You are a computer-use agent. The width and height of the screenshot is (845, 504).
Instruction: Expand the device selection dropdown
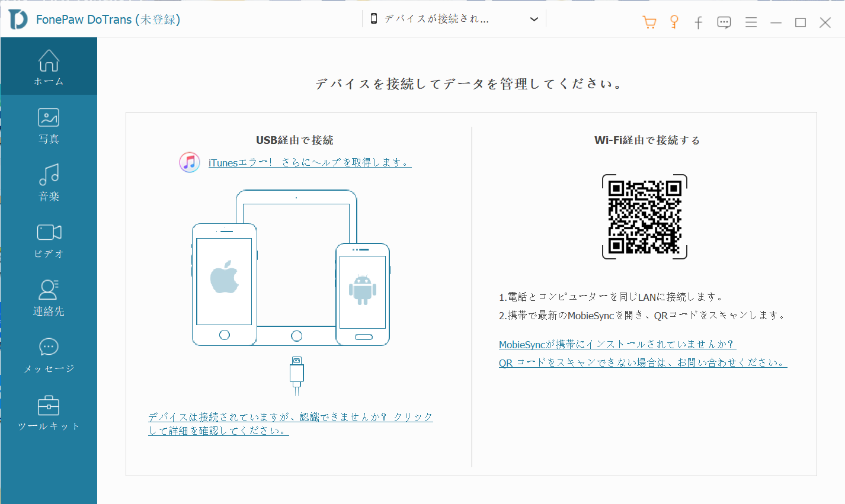[x=454, y=19]
